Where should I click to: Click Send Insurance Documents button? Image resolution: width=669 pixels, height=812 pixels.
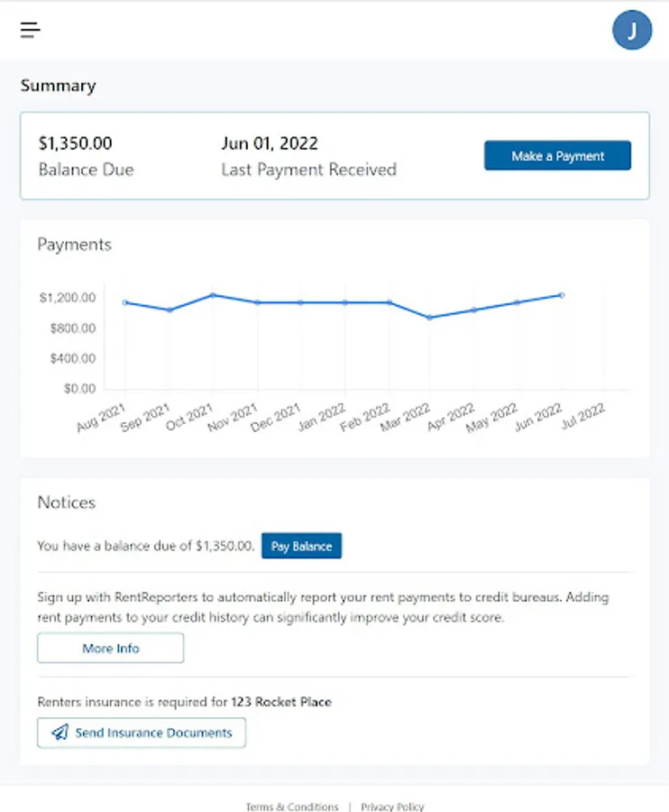point(142,733)
